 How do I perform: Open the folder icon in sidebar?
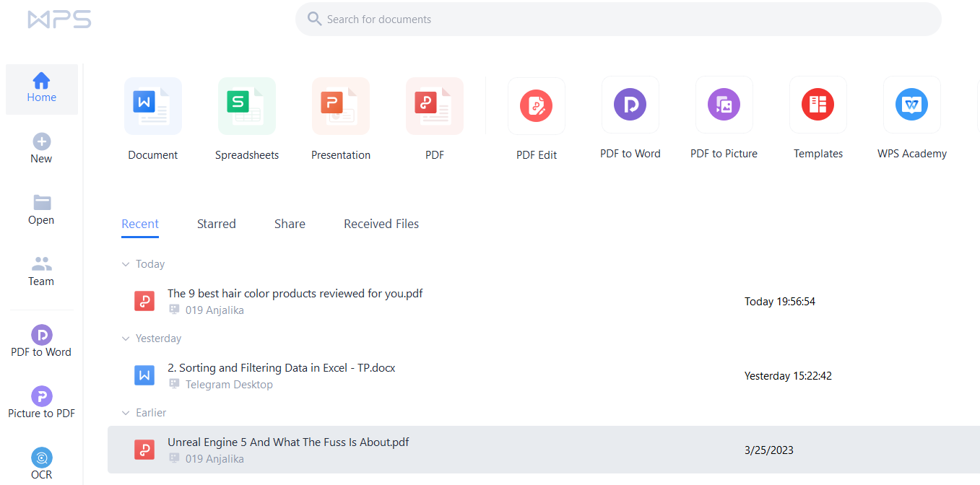tap(42, 202)
